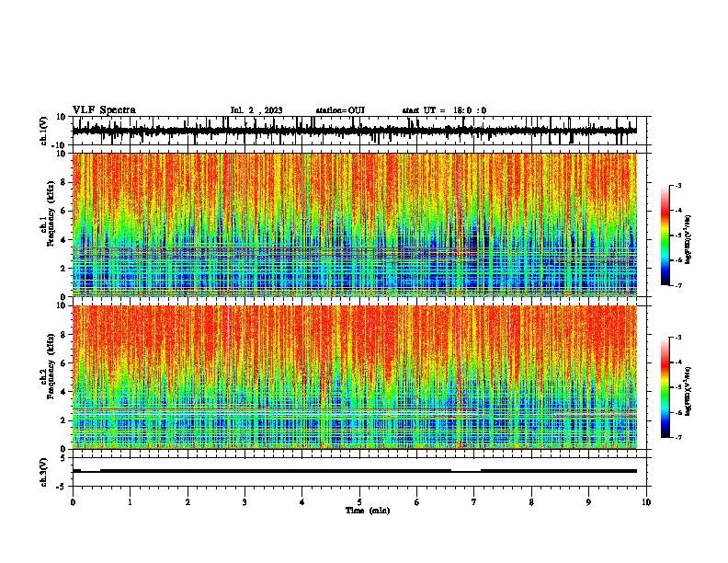Click the "-3" label on ch.2 color bar

(x=677, y=338)
